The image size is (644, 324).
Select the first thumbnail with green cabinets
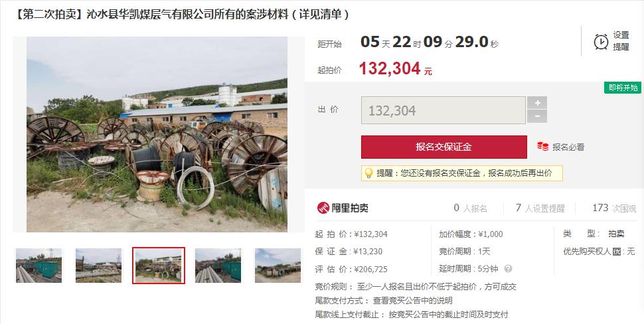click(x=39, y=266)
